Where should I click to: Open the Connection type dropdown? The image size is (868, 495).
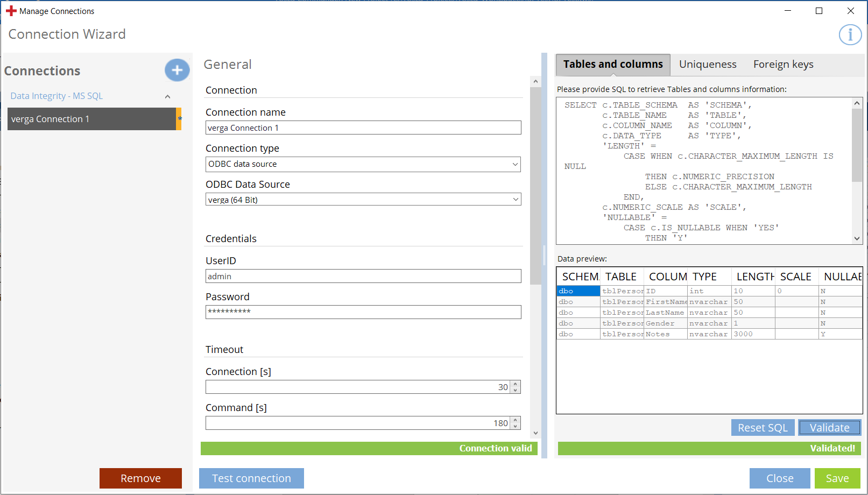pos(363,164)
